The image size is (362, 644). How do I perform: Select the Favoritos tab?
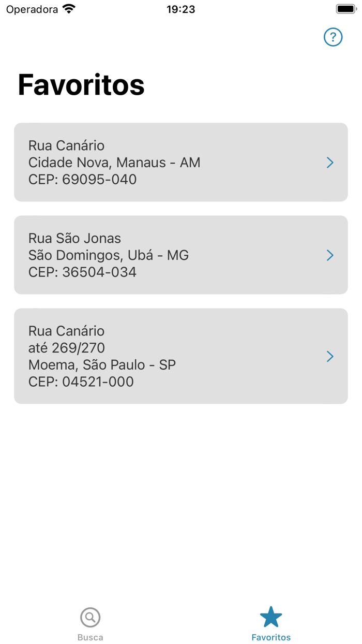point(271,624)
